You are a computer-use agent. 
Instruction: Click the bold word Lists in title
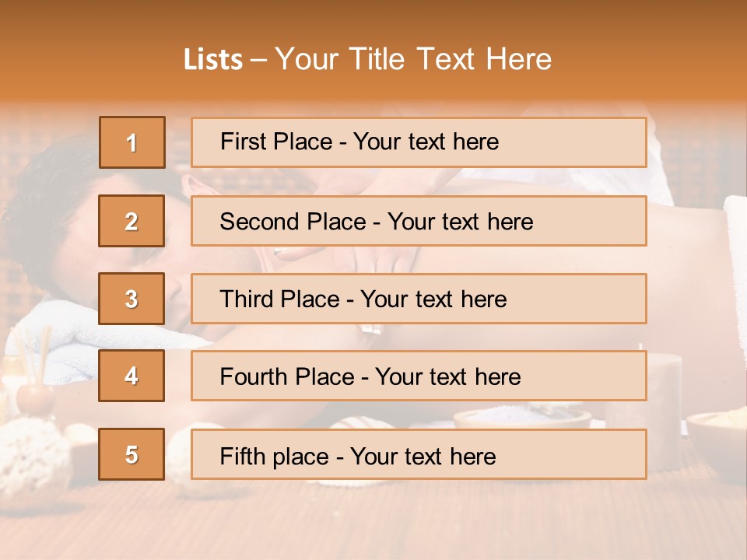213,60
